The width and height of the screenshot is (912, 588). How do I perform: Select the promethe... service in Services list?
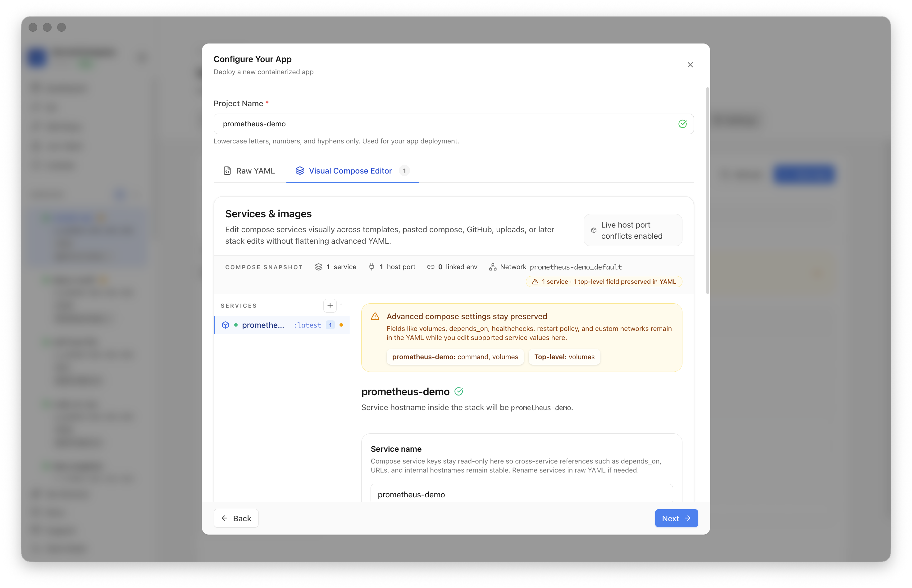click(x=282, y=325)
